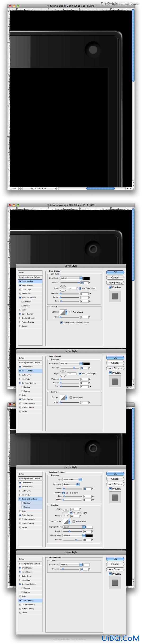Click Cancel in the Drop Shadow dialog
Viewport: 142px width, 644px height.
[115, 277]
